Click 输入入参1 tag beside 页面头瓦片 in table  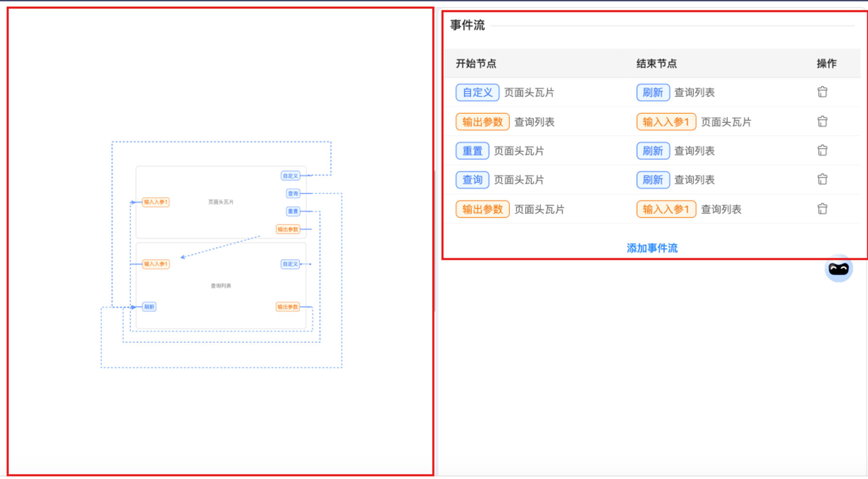coord(666,122)
